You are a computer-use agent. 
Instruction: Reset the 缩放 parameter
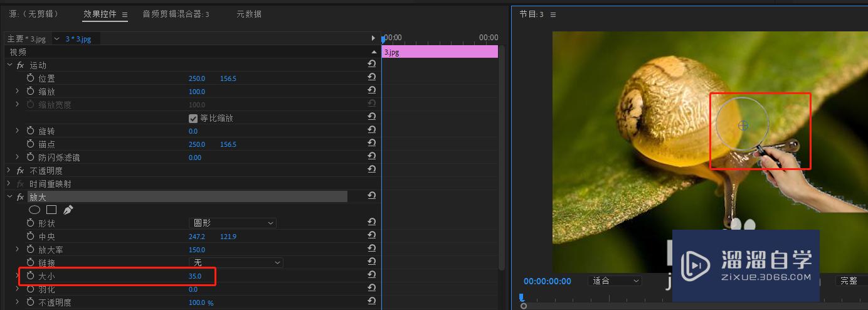coord(371,92)
